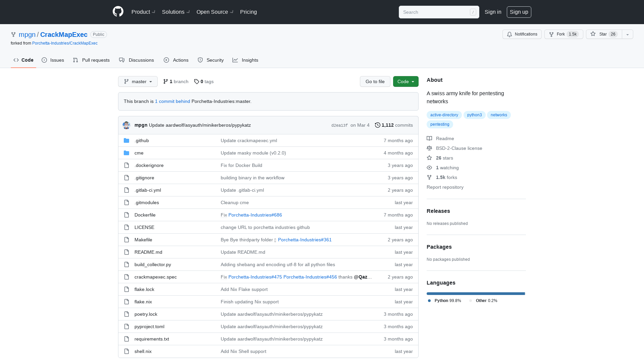Open the master branch dropdown
This screenshot has height=362, width=644.
click(138, 81)
